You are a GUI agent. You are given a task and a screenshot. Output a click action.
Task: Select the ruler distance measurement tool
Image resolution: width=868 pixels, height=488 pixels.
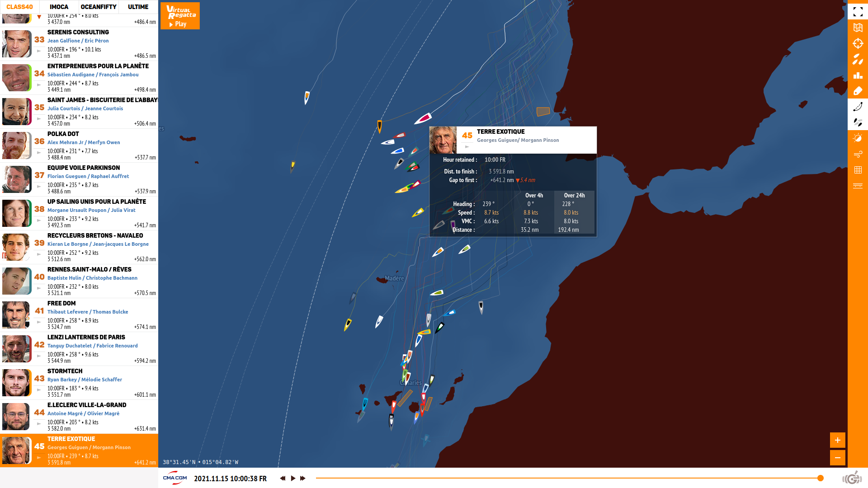(858, 186)
